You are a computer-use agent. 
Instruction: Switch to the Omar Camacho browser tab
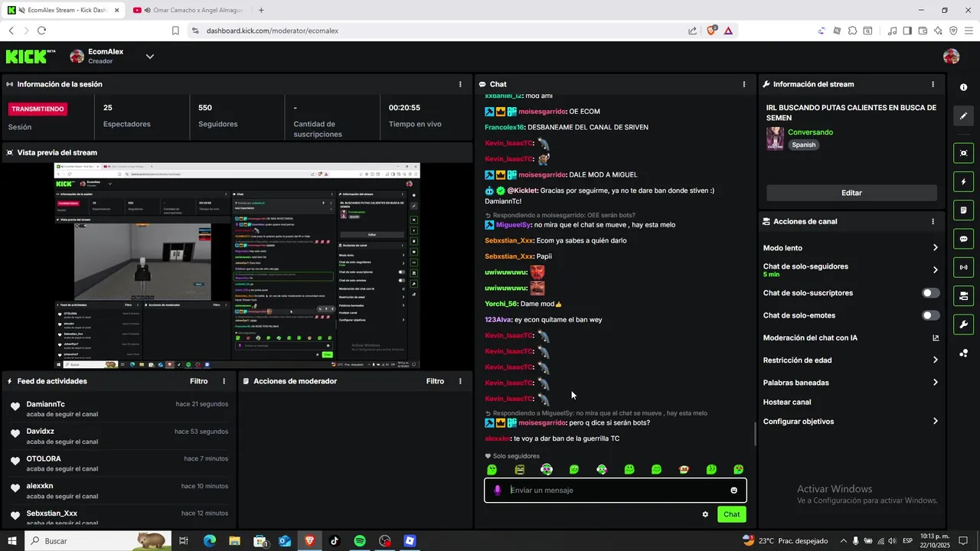click(187, 10)
